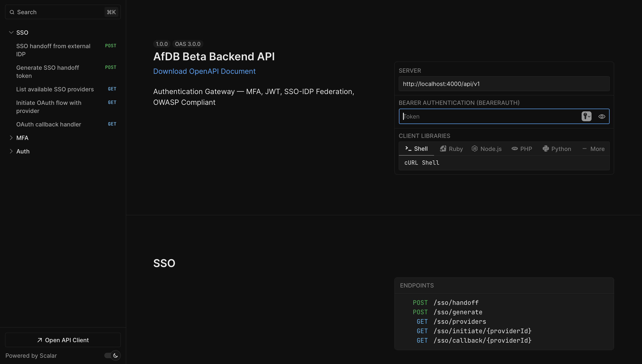
Task: Click POST /sso/generate endpoint
Action: coord(447,312)
